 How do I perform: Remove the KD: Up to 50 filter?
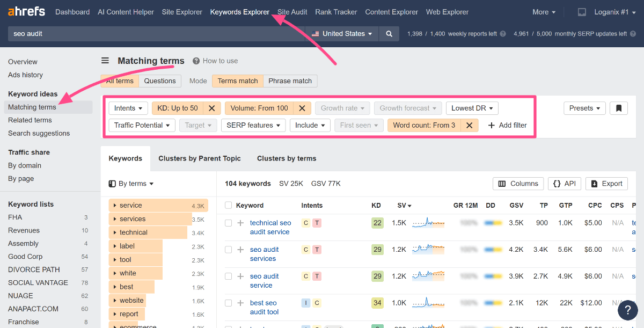[211, 108]
